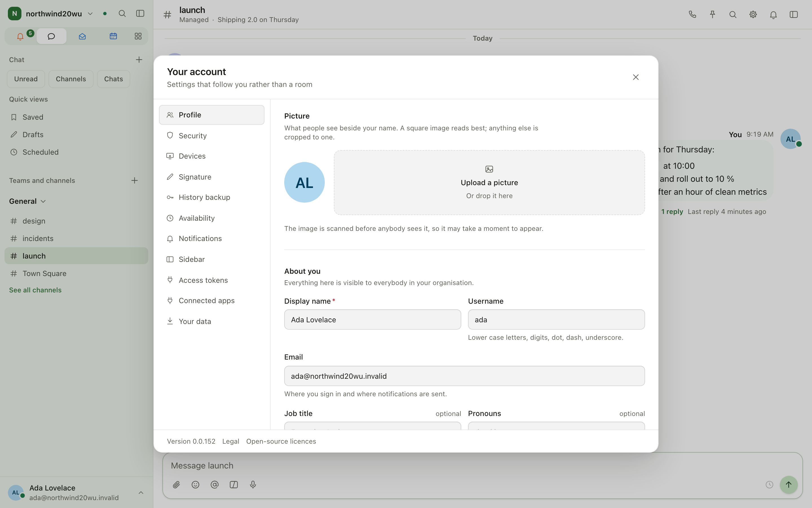The image size is (812, 508).
Task: Click the Display name input field
Action: [372, 319]
